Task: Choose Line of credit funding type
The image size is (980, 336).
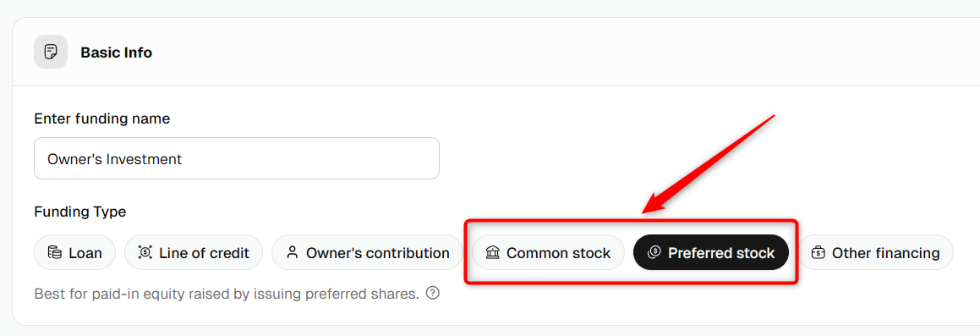Action: pyautogui.click(x=194, y=253)
